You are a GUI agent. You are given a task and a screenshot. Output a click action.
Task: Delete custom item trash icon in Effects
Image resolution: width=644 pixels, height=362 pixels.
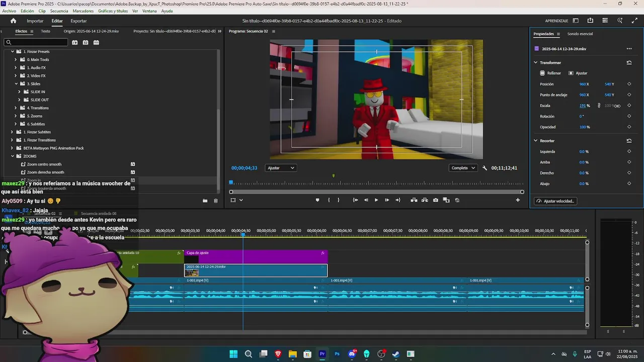216,201
